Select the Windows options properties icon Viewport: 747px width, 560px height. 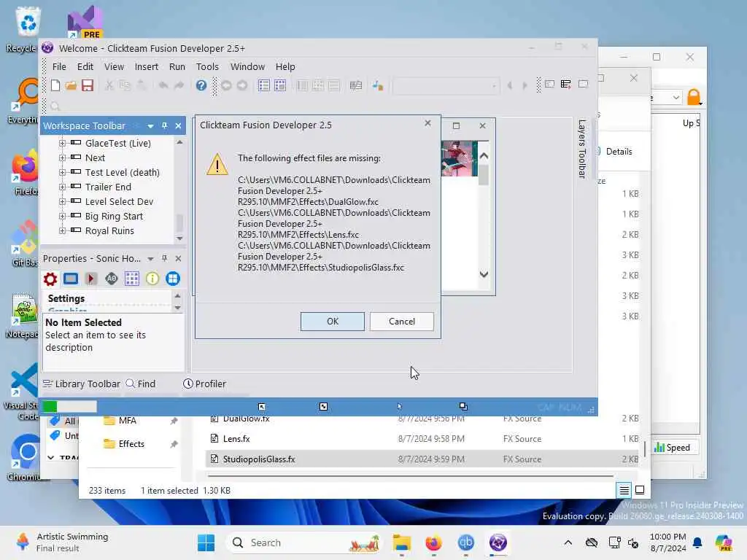pos(172,279)
